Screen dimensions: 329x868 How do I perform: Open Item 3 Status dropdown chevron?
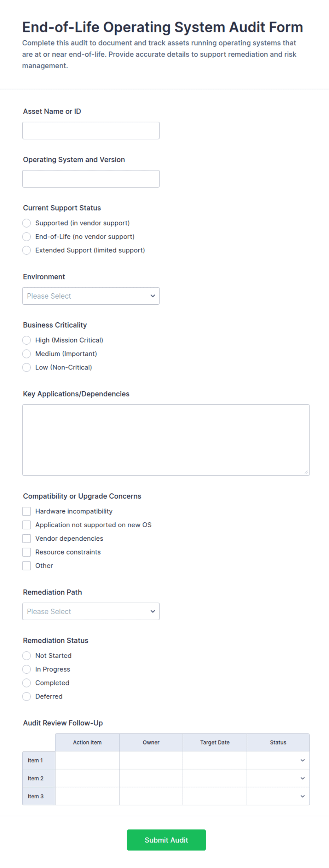point(302,796)
